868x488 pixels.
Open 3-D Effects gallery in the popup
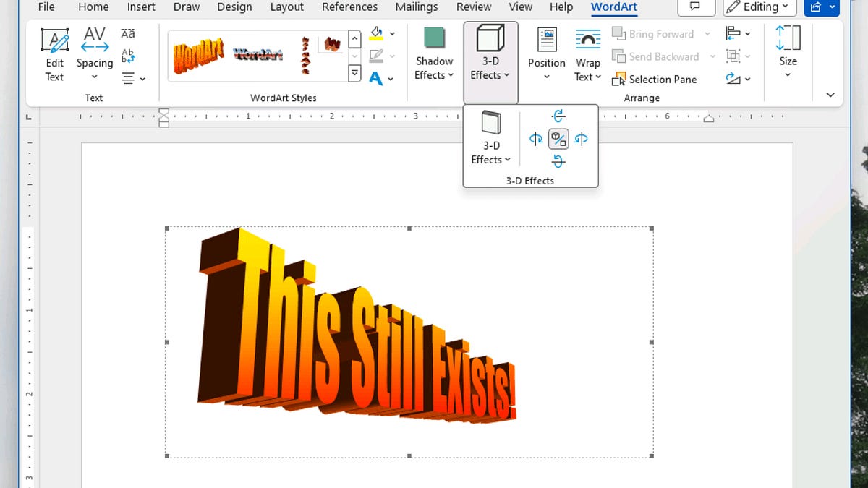[491, 139]
